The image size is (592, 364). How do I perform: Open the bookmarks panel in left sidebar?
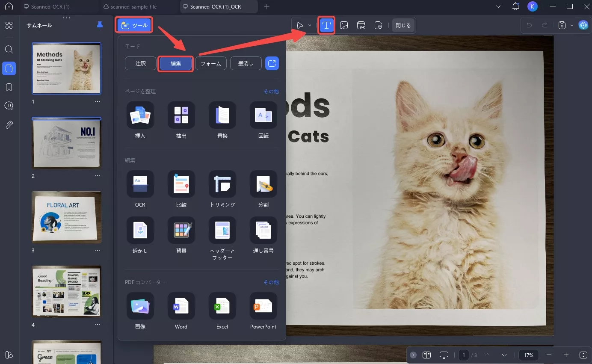tap(9, 87)
